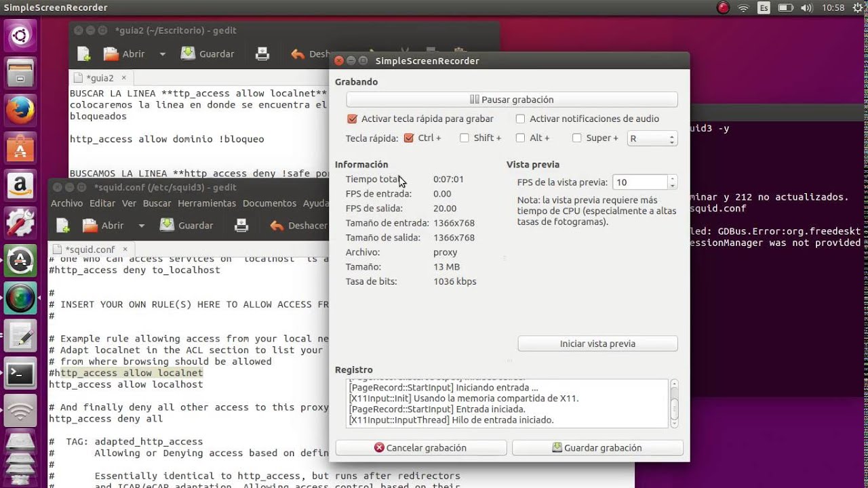Image resolution: width=868 pixels, height=488 pixels.
Task: Open the Documentos menu in squid.conf gedit
Action: (x=270, y=203)
